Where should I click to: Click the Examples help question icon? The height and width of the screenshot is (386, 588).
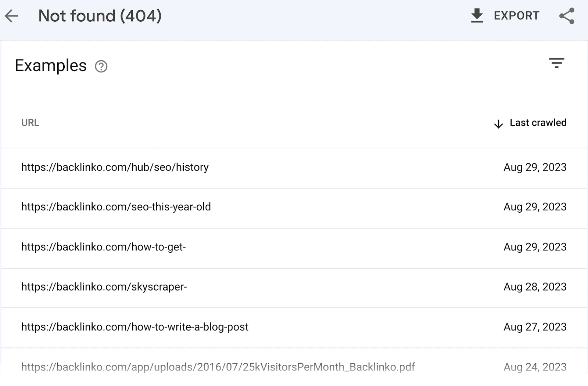(x=101, y=66)
